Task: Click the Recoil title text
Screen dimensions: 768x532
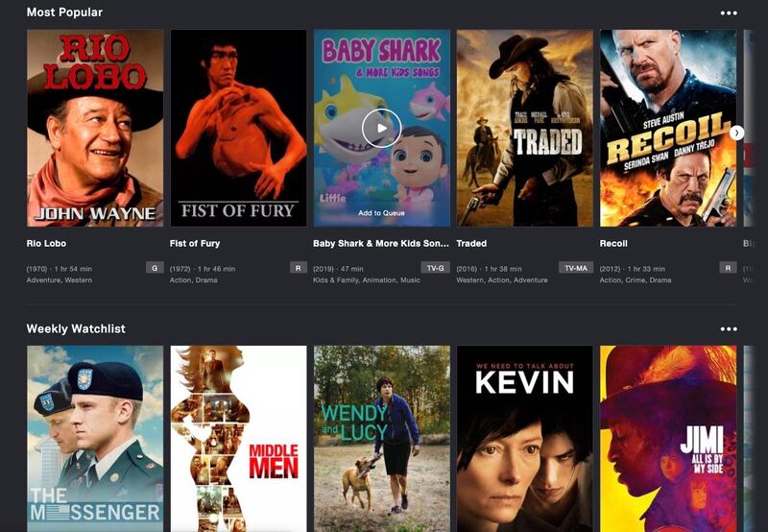Action: [613, 244]
